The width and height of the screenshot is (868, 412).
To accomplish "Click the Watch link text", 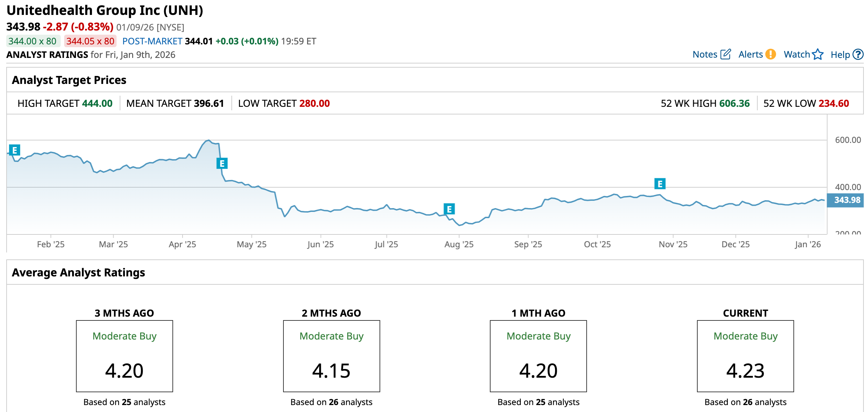I will coord(797,54).
